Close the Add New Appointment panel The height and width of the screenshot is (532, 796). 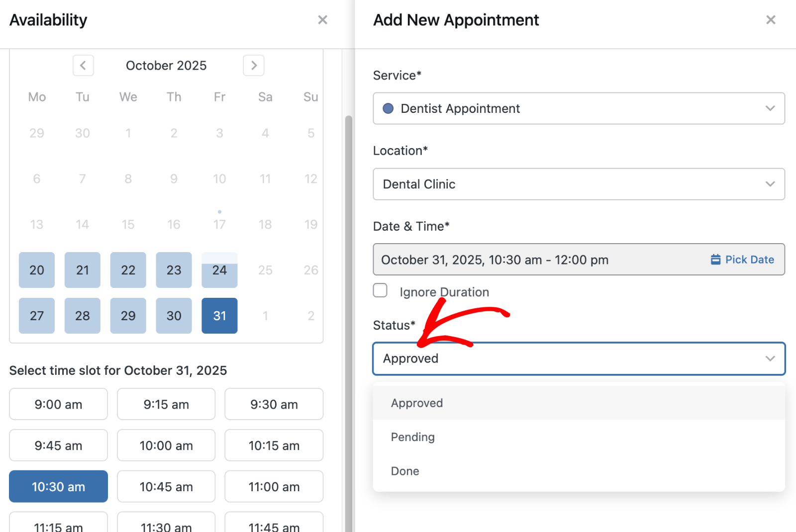pyautogui.click(x=770, y=20)
